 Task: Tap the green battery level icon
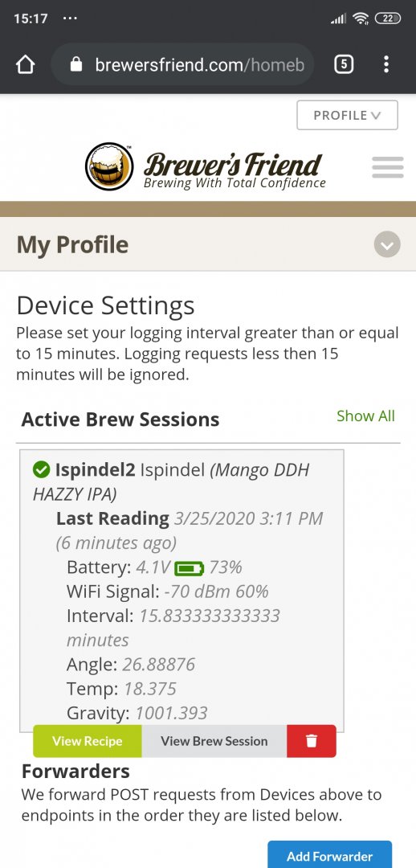190,568
